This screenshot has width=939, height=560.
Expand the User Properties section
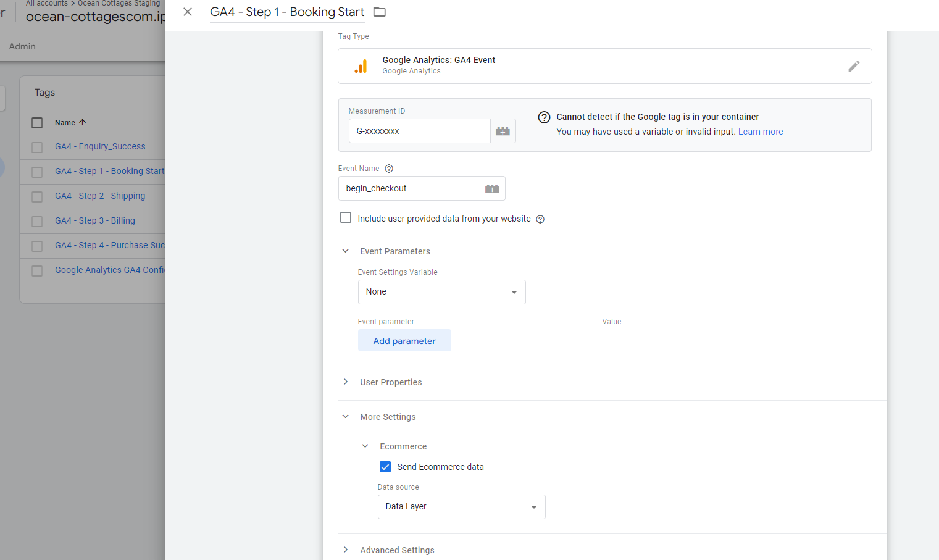click(x=346, y=382)
